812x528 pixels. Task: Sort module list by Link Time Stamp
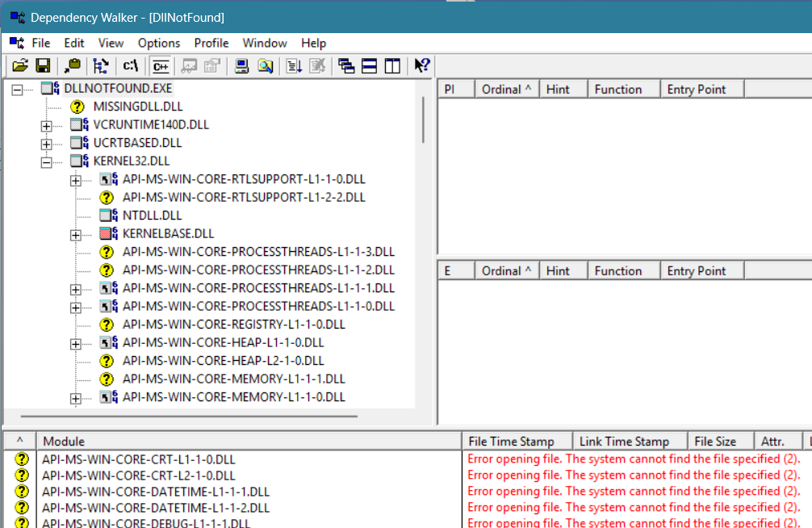click(x=630, y=442)
